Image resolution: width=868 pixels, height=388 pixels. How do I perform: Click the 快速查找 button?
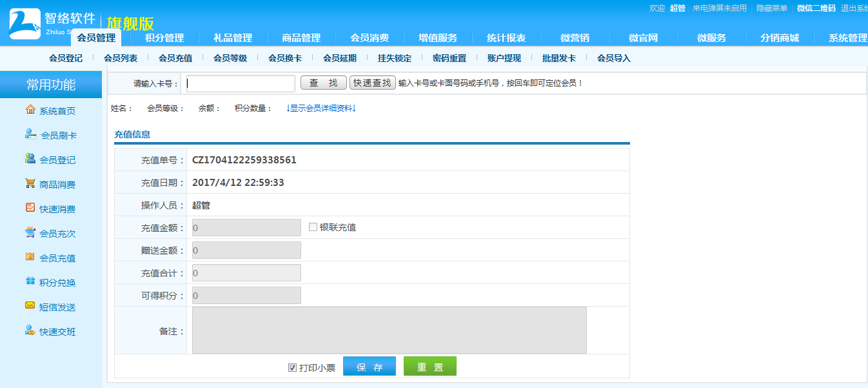tap(372, 83)
